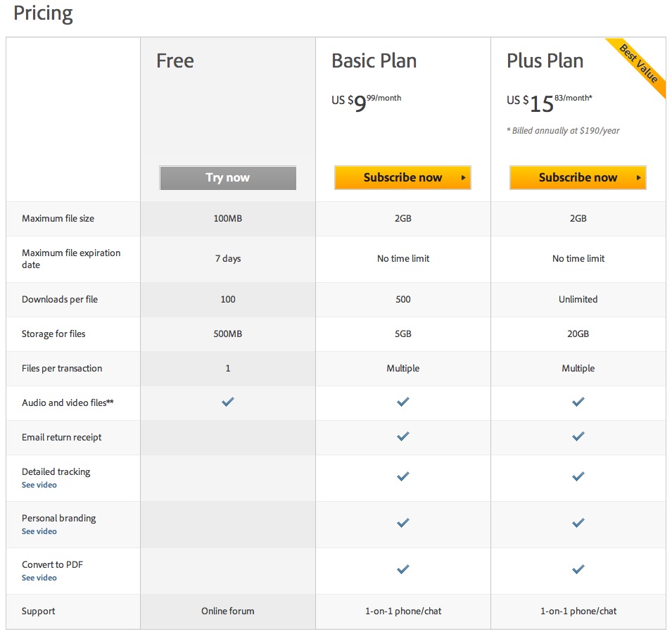Open See video under Detailed tracking

click(x=39, y=485)
